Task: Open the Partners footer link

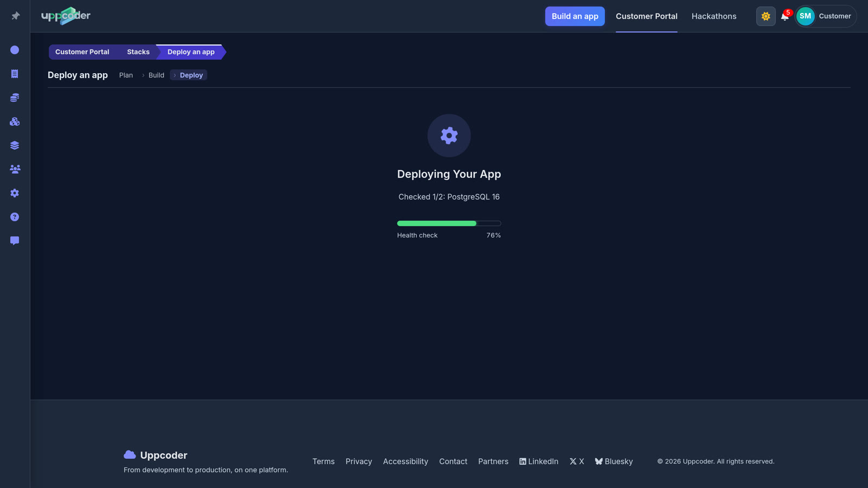Action: click(493, 461)
